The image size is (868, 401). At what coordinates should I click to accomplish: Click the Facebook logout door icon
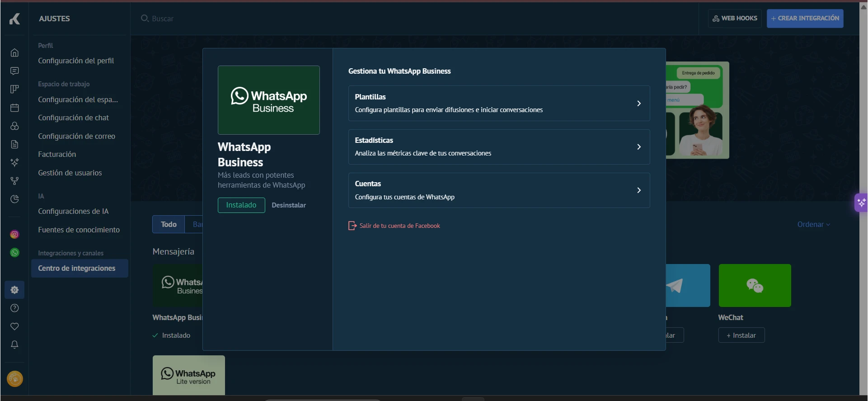(x=352, y=226)
